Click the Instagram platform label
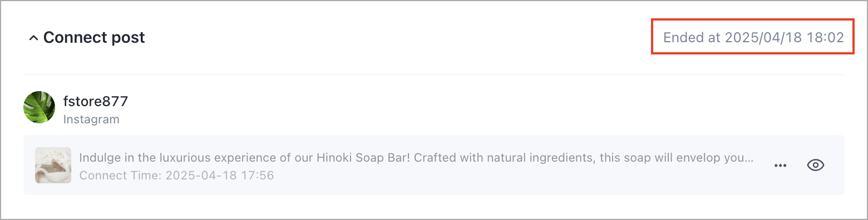This screenshot has height=220, width=868. click(x=91, y=119)
